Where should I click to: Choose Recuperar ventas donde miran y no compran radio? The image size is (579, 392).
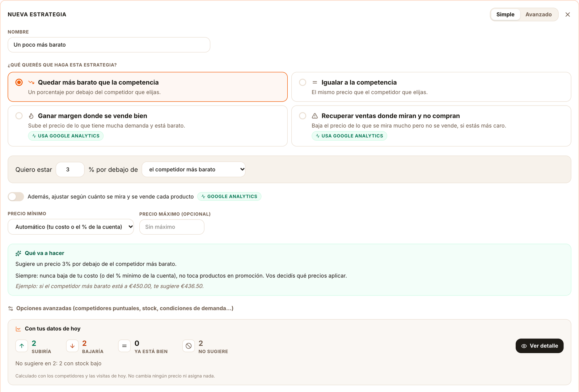[x=303, y=116]
